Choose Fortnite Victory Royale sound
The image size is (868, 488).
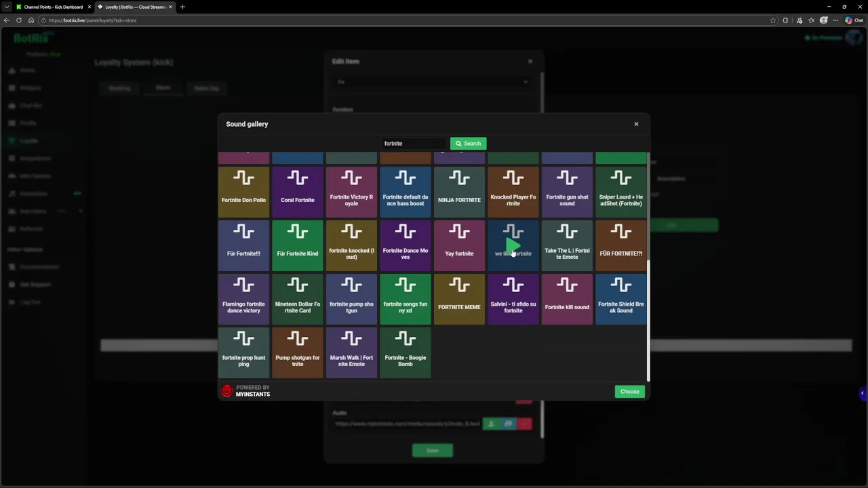coord(351,192)
